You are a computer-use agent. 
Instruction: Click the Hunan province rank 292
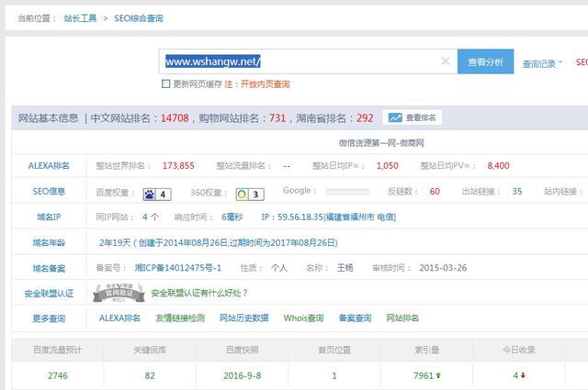[x=365, y=118]
